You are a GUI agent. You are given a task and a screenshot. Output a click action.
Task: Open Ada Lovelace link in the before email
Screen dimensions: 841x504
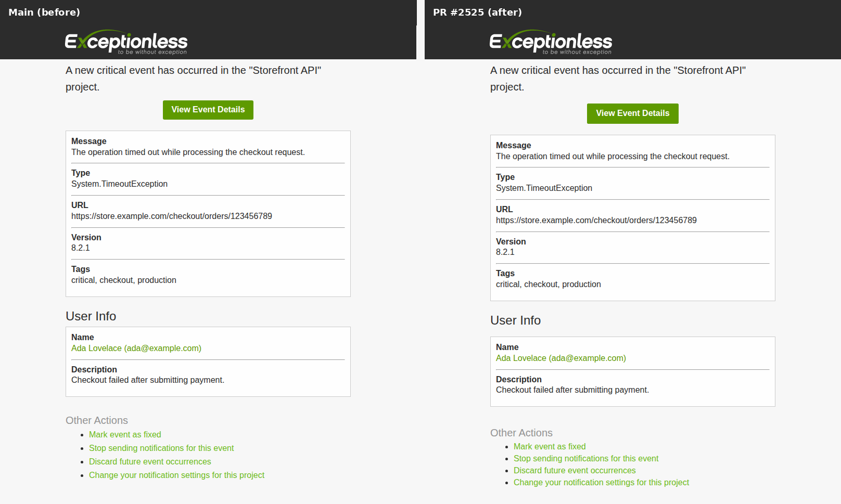(136, 348)
